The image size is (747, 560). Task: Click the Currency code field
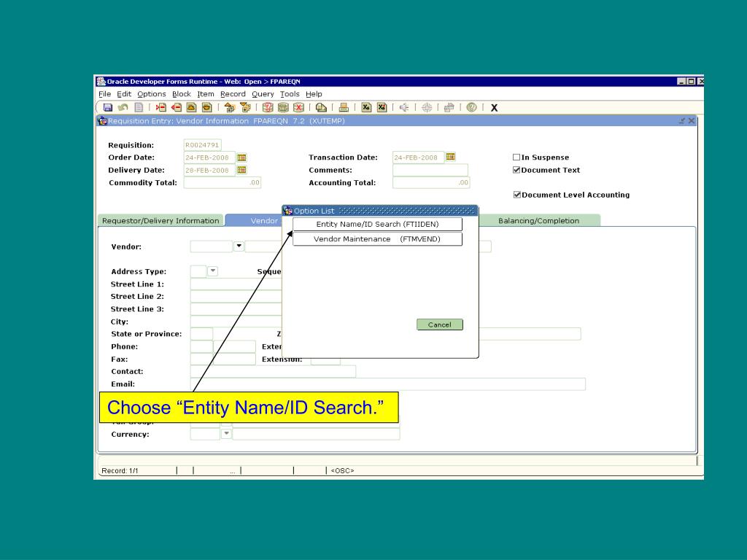click(x=205, y=434)
